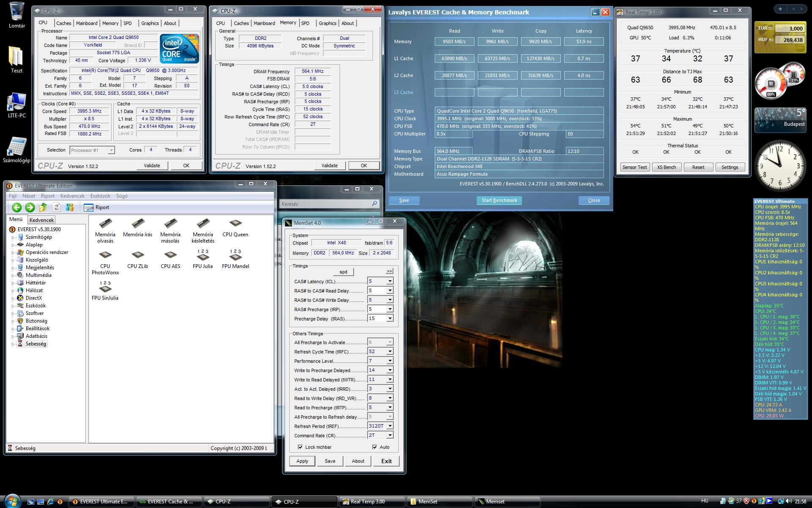Viewport: 812px width, 508px height.
Task: Open the Lomtár recycle bin icon
Action: click(x=16, y=12)
